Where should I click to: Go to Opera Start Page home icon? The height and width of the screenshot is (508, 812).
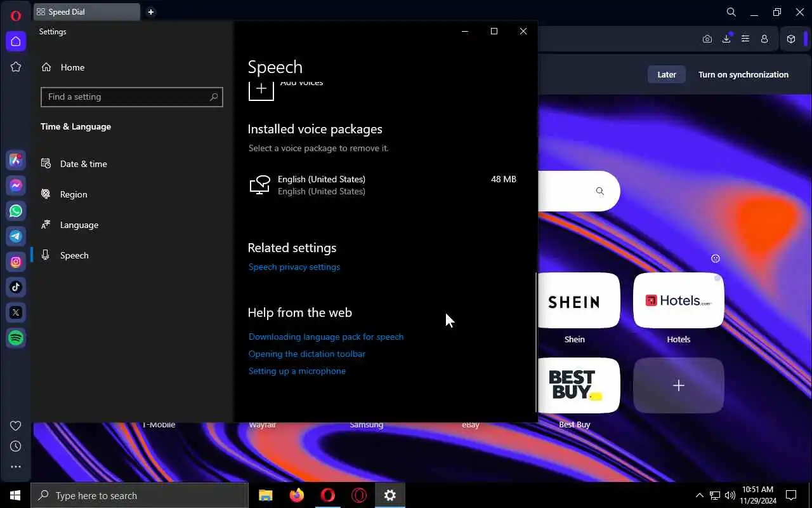tap(16, 41)
